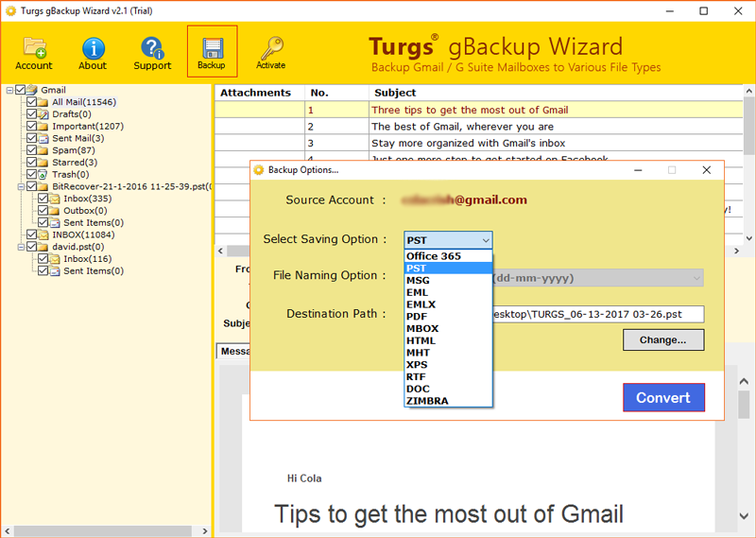Click the BitRecover pst folder icon
Image resolution: width=756 pixels, height=538 pixels.
(43, 186)
